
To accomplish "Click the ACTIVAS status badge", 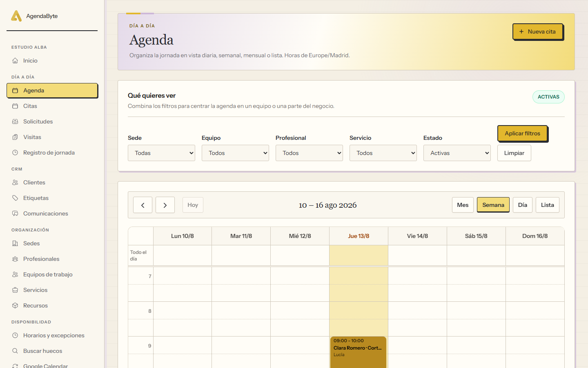I will pos(548,97).
